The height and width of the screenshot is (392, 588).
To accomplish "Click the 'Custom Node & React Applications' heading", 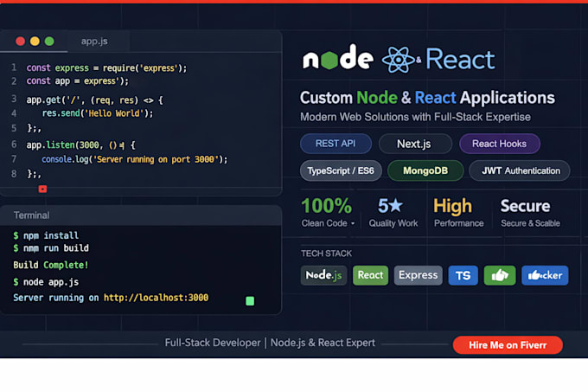I will pos(427,98).
